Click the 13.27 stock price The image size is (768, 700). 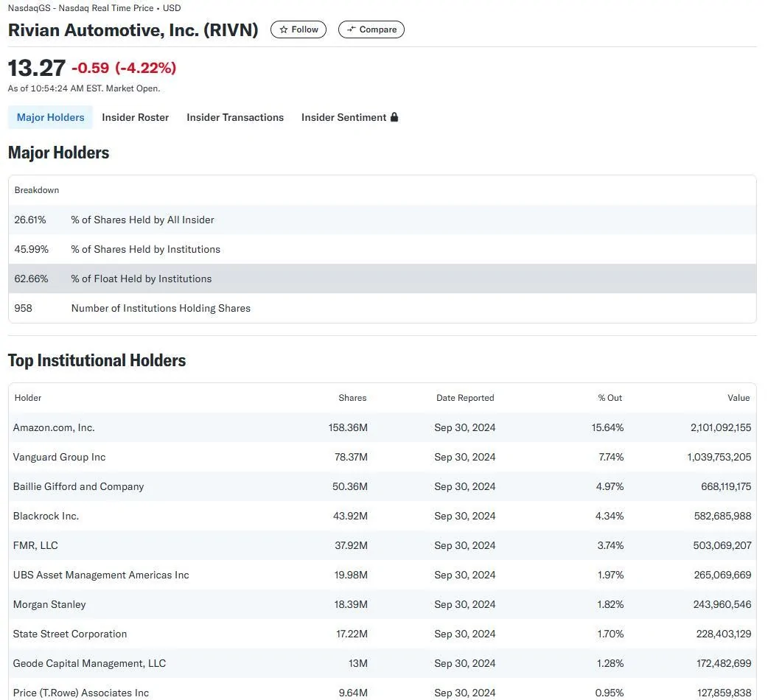click(x=37, y=68)
